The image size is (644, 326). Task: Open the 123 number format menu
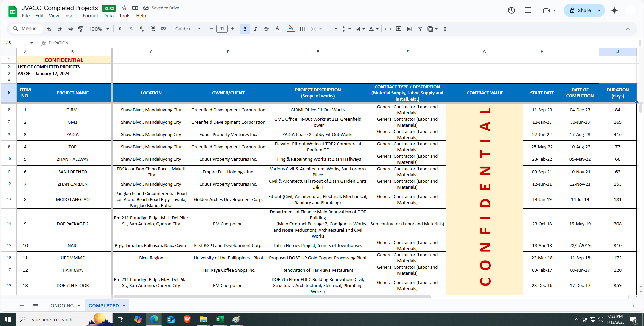click(x=163, y=29)
